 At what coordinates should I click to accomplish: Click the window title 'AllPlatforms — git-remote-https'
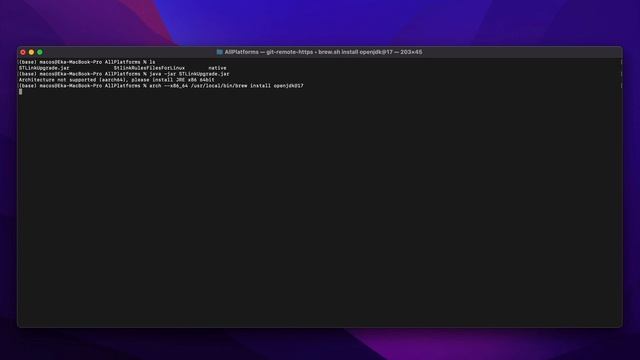(x=269, y=52)
